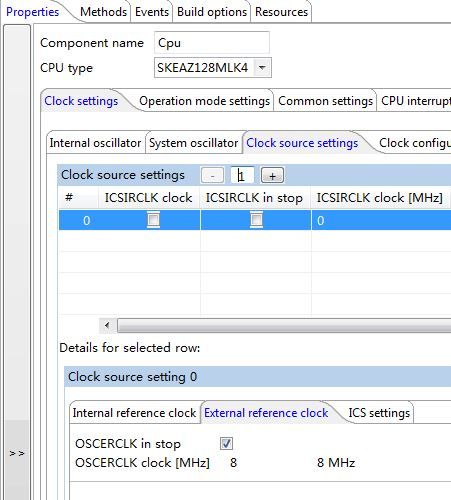Select the External reference clock tab
The height and width of the screenshot is (500, 451).
tap(266, 413)
